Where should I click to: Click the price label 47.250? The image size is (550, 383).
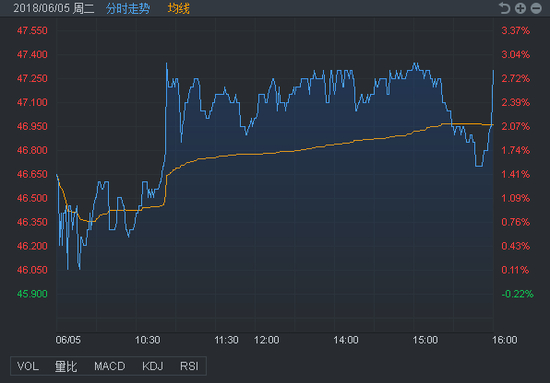(x=32, y=78)
